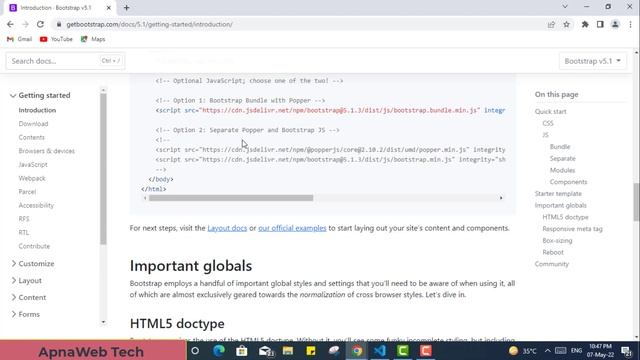Expand the Layout section

(x=27, y=280)
